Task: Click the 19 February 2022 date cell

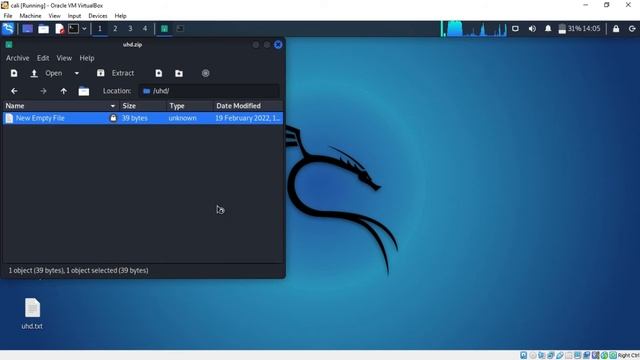Action: [x=248, y=118]
